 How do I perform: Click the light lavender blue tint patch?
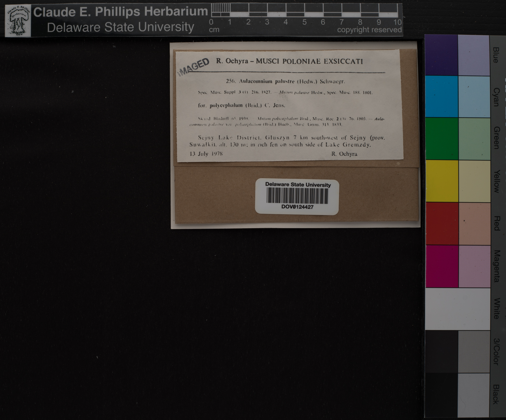[474, 55]
